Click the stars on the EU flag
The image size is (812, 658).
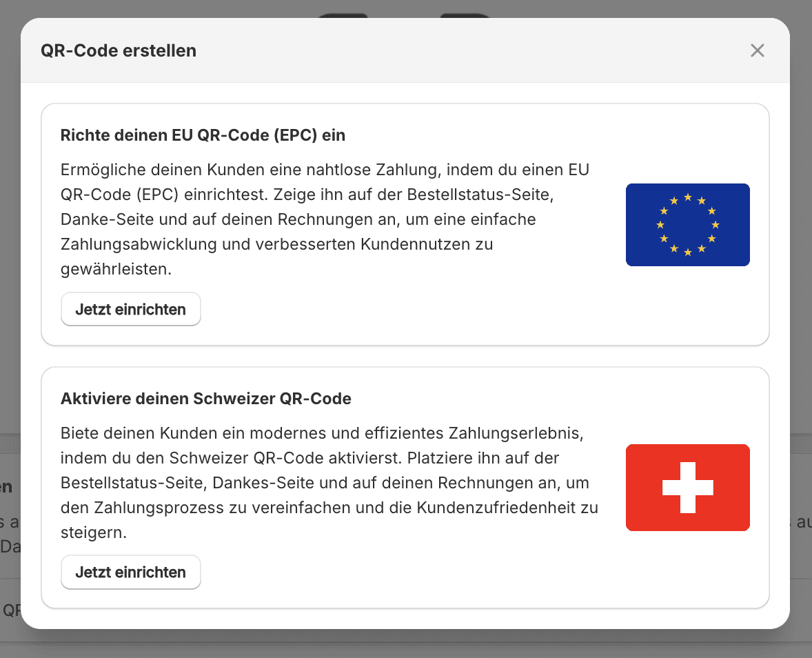[687, 224]
